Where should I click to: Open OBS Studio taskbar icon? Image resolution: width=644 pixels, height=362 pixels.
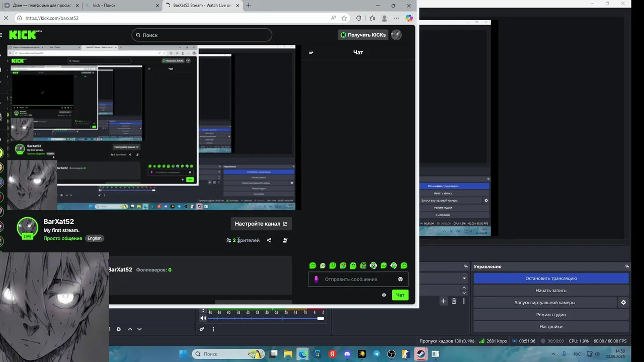point(392,354)
